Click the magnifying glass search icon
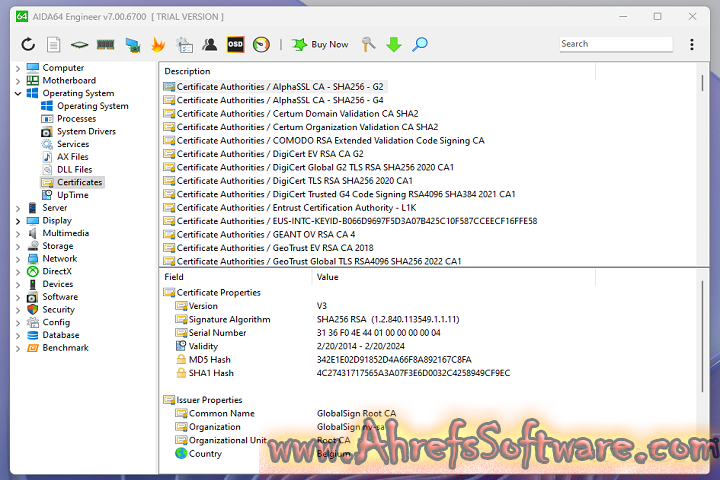Viewport: 720px width, 480px height. tap(420, 44)
